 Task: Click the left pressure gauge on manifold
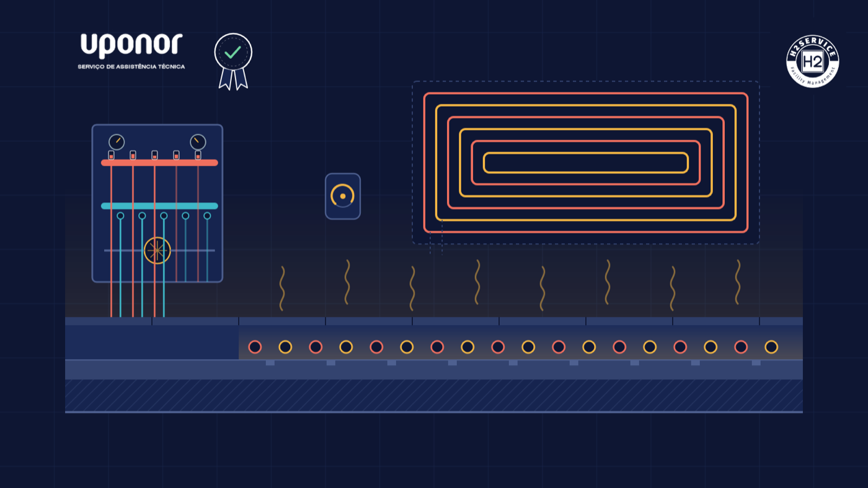[x=117, y=142]
